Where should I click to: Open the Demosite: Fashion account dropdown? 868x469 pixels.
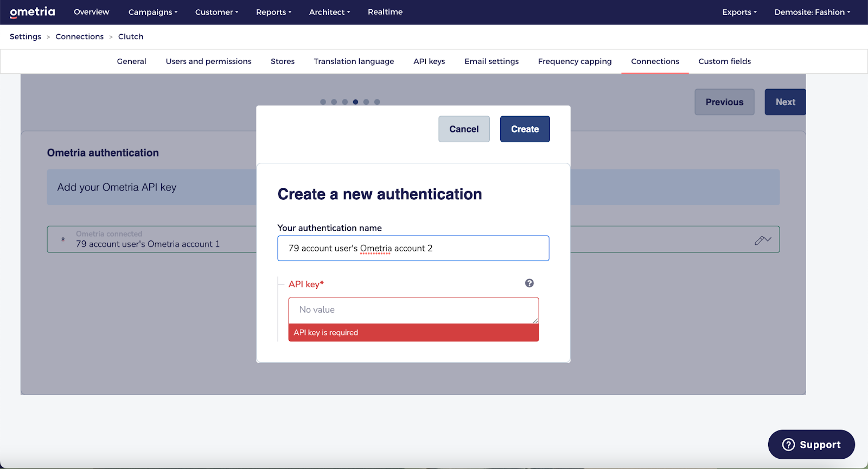point(812,12)
